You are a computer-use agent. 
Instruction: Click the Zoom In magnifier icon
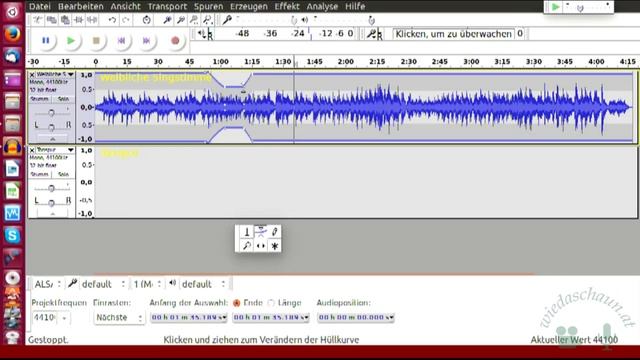point(167,20)
